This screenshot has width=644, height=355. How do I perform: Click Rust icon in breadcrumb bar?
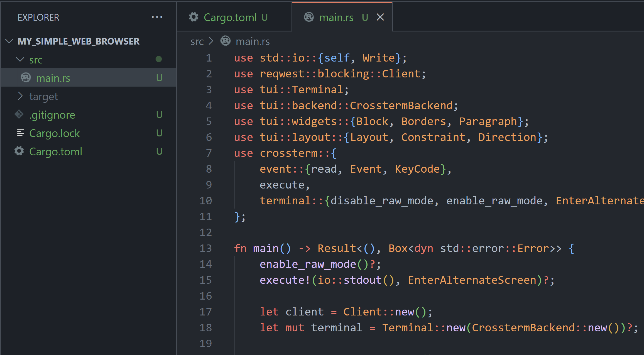click(226, 41)
